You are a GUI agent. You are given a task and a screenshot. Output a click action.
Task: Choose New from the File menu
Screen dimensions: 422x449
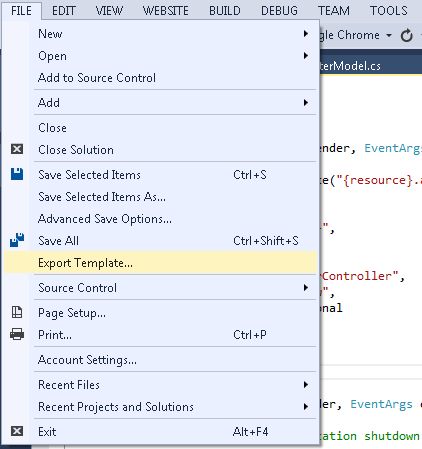coord(160,34)
